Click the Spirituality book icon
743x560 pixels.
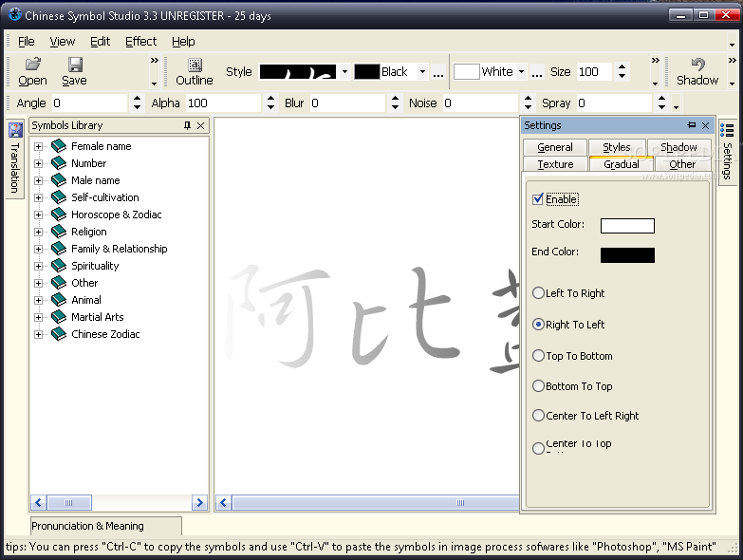pyautogui.click(x=59, y=266)
